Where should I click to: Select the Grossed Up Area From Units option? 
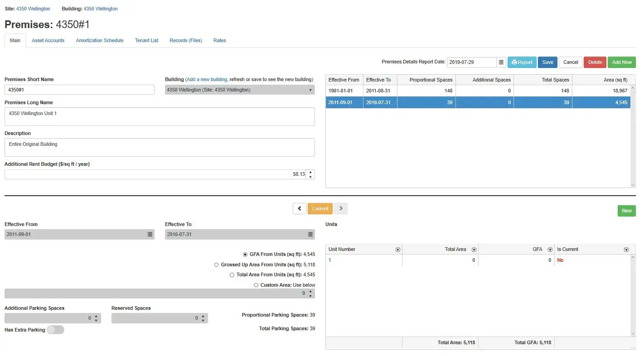pos(216,265)
